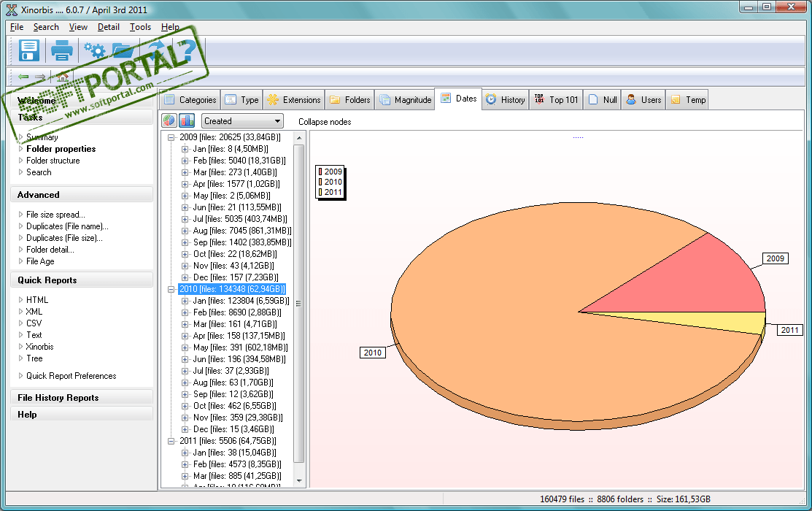The height and width of the screenshot is (511, 812).
Task: Click the green back arrow
Action: point(23,77)
